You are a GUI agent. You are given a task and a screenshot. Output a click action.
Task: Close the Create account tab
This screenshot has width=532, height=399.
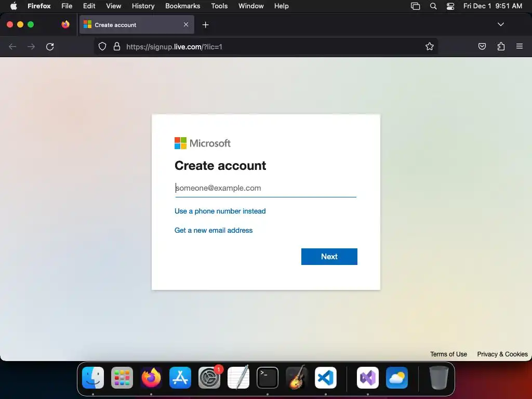pos(186,24)
